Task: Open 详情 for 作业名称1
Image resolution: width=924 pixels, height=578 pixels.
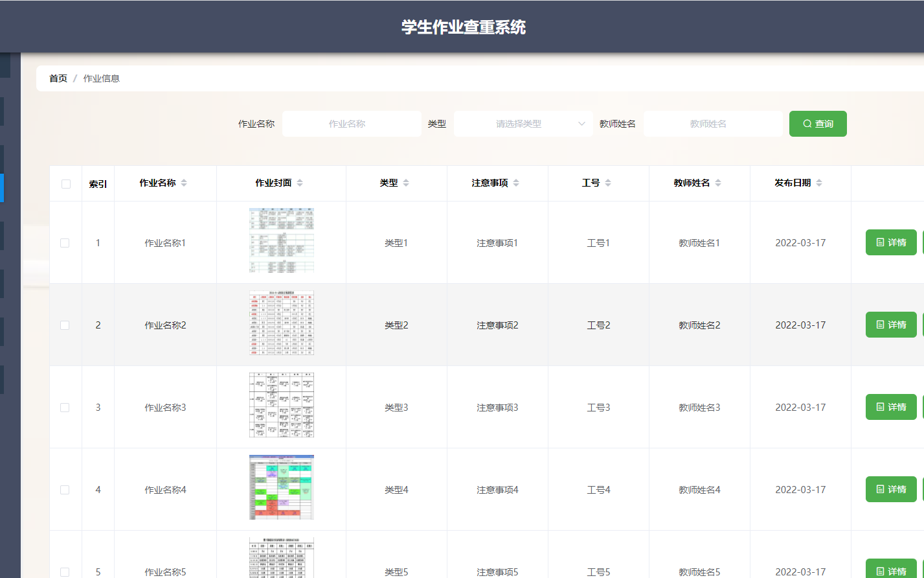Action: tap(891, 242)
